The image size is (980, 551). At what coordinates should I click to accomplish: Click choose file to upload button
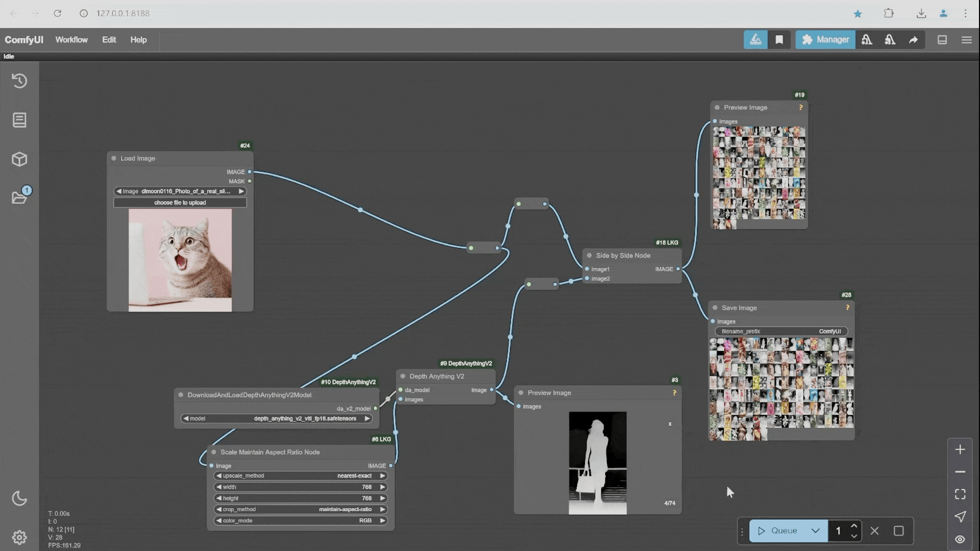tap(180, 203)
